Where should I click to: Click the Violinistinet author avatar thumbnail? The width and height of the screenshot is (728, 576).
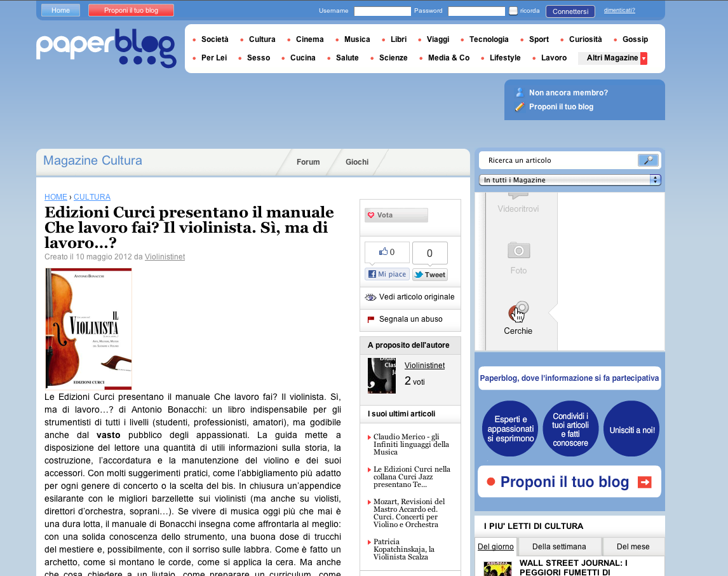(x=382, y=376)
